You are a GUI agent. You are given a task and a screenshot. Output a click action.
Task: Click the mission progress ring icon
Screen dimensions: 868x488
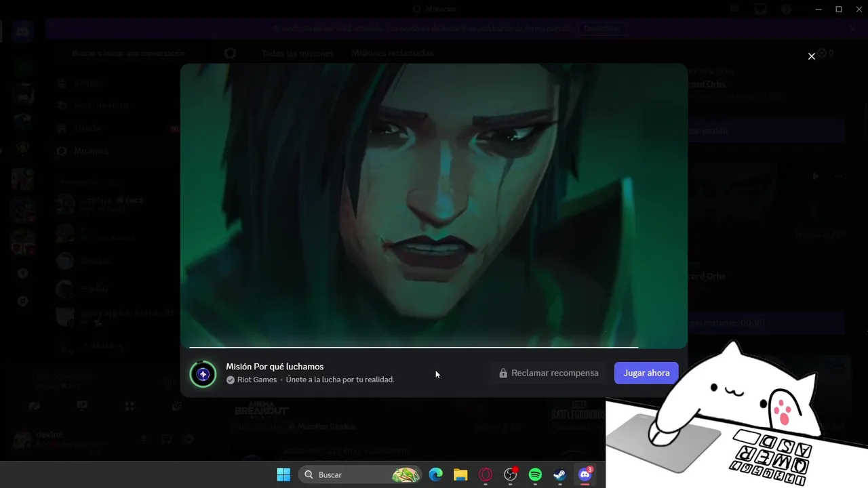pyautogui.click(x=203, y=374)
